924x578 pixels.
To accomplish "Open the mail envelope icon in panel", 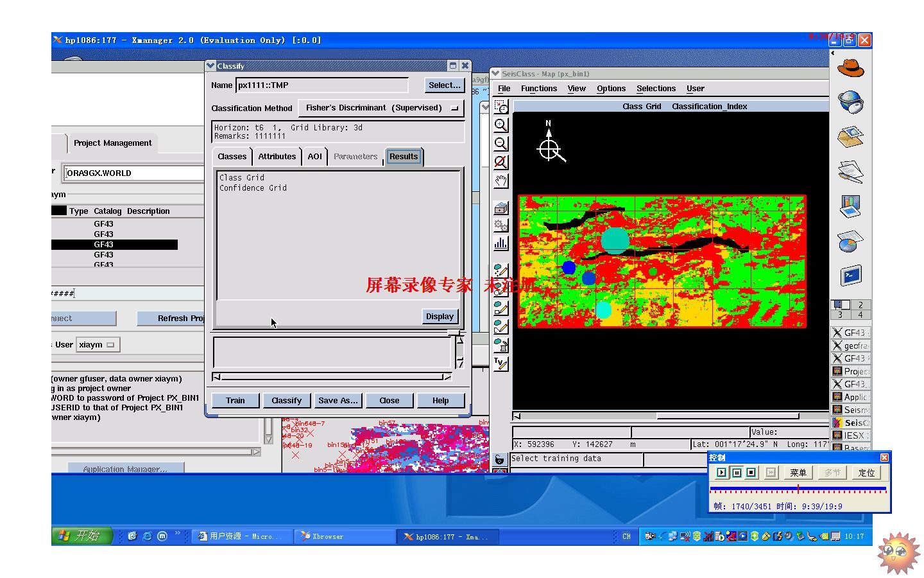I will tap(851, 136).
